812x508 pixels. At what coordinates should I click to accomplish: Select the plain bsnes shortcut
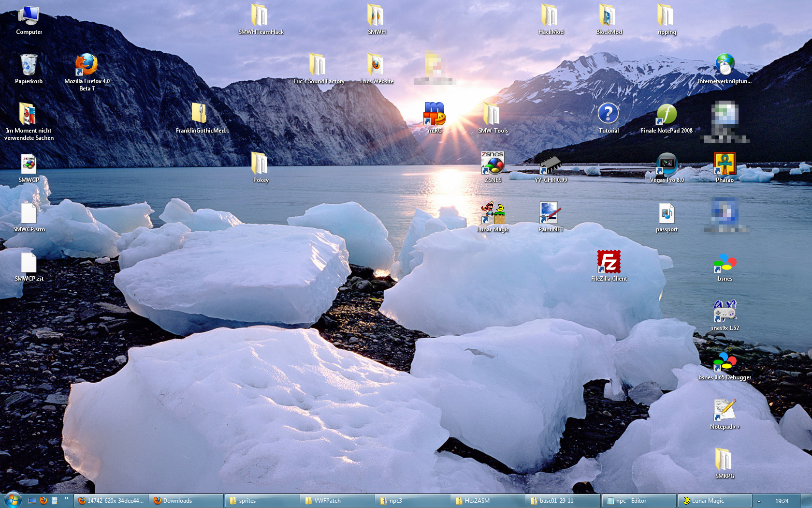pyautogui.click(x=725, y=267)
